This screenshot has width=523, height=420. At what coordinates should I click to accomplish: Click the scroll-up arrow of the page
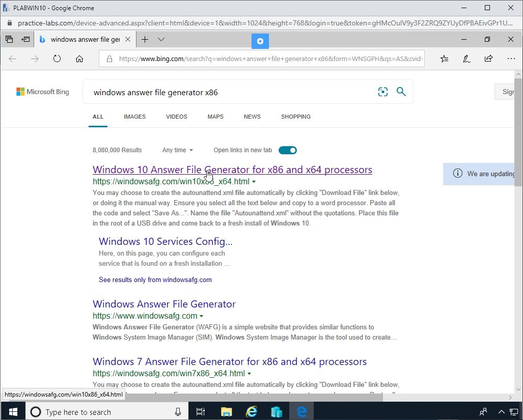click(x=518, y=74)
